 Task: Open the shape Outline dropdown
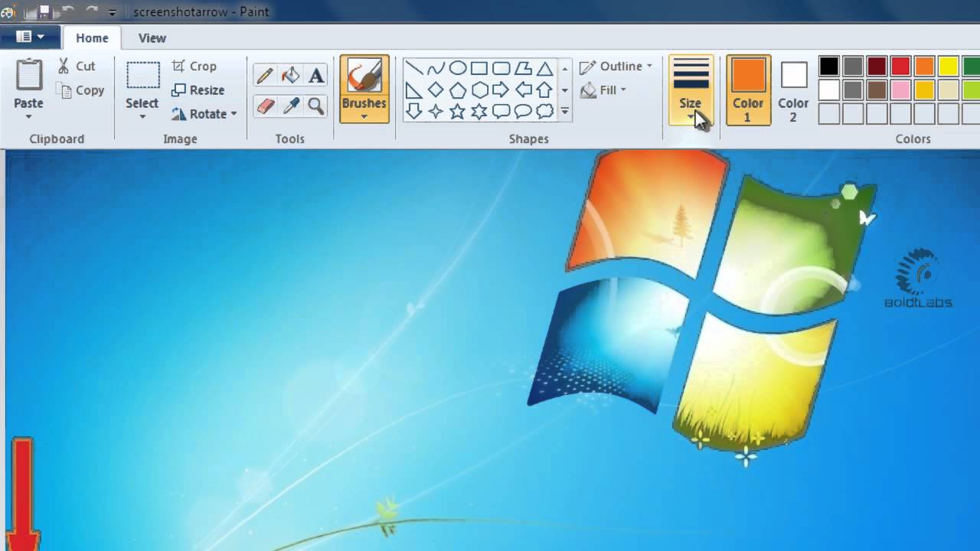coord(616,67)
